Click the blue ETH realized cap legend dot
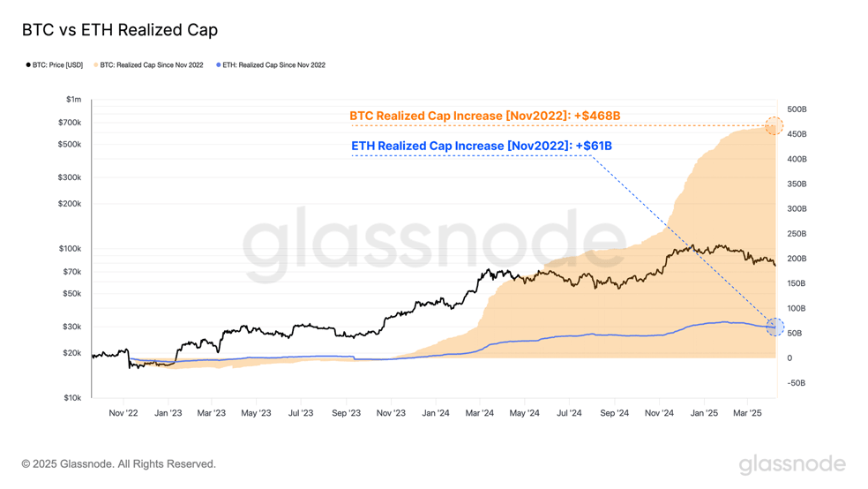The width and height of the screenshot is (868, 489). (x=219, y=64)
